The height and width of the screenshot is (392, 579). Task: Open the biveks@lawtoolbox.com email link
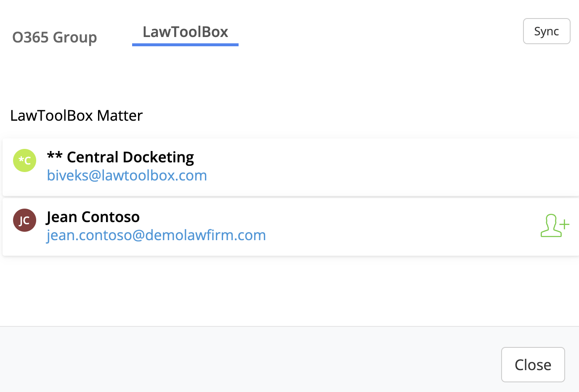coord(127,175)
